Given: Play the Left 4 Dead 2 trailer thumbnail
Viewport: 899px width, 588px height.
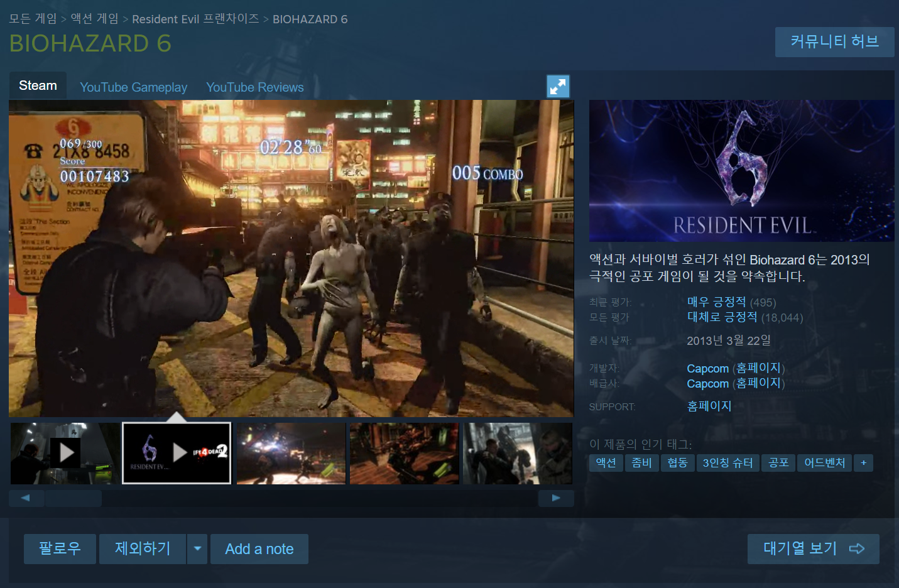Looking at the screenshot, I should (177, 453).
